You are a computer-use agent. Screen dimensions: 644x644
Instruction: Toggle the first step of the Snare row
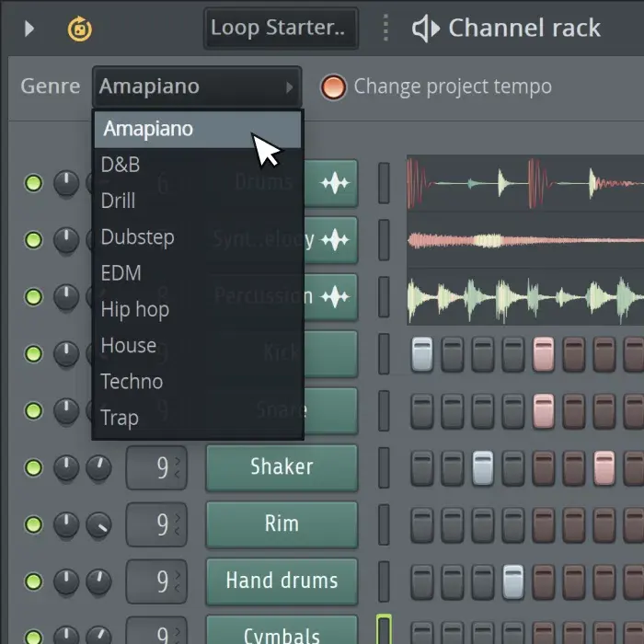[422, 410]
